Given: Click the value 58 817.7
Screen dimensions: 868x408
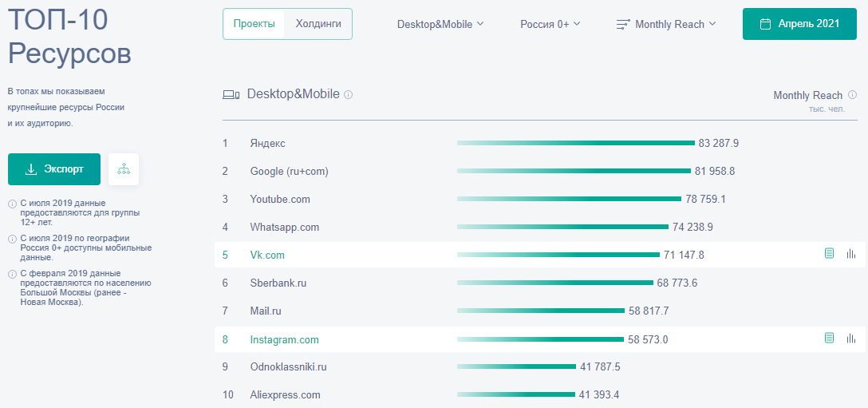Looking at the screenshot, I should coord(649,311).
